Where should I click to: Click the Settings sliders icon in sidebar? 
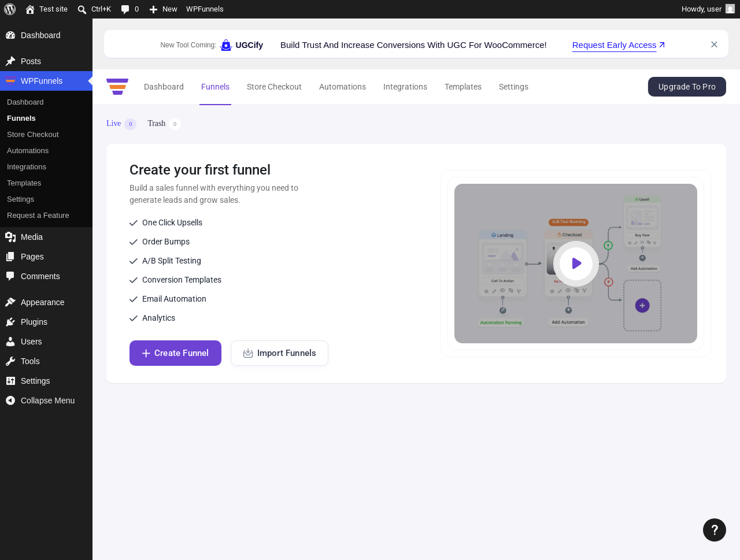(10, 381)
